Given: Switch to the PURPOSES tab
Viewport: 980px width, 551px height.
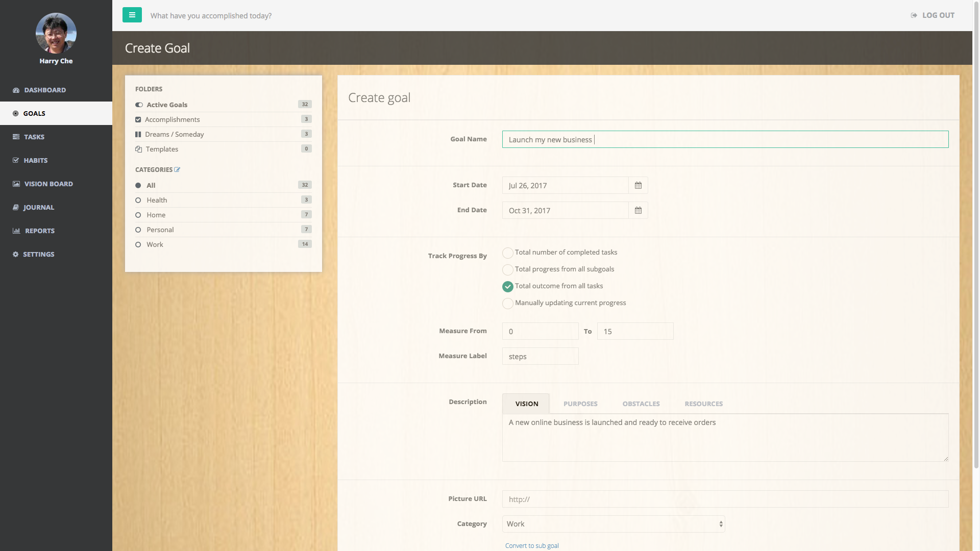Looking at the screenshot, I should [580, 404].
